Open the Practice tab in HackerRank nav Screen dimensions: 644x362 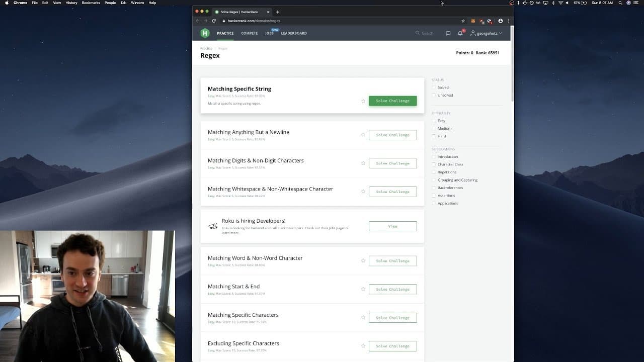(225, 33)
